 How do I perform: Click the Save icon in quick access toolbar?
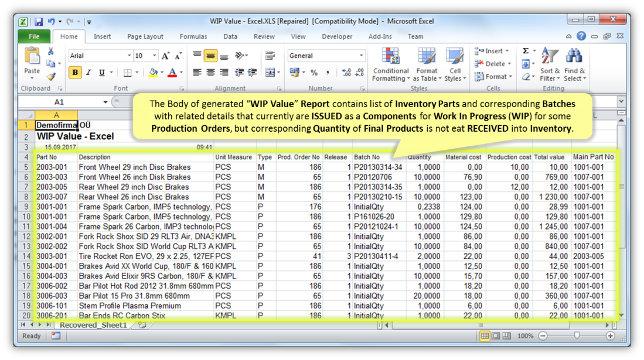(x=39, y=21)
